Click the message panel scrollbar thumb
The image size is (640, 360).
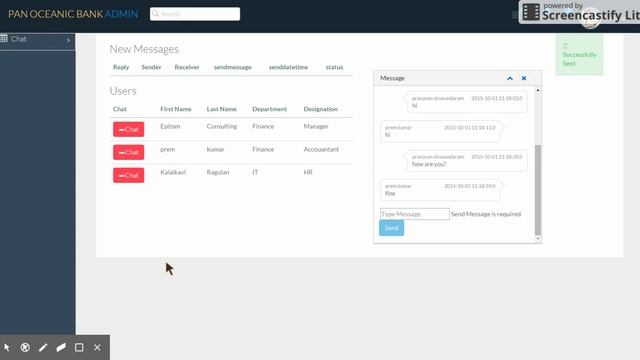point(538,190)
